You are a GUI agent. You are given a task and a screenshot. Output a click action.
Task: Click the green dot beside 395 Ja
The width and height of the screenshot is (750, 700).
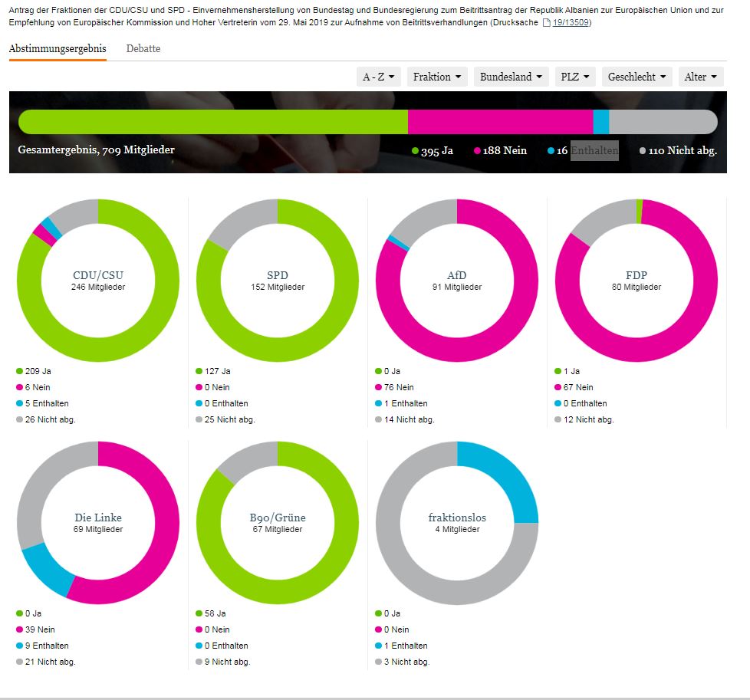415,151
